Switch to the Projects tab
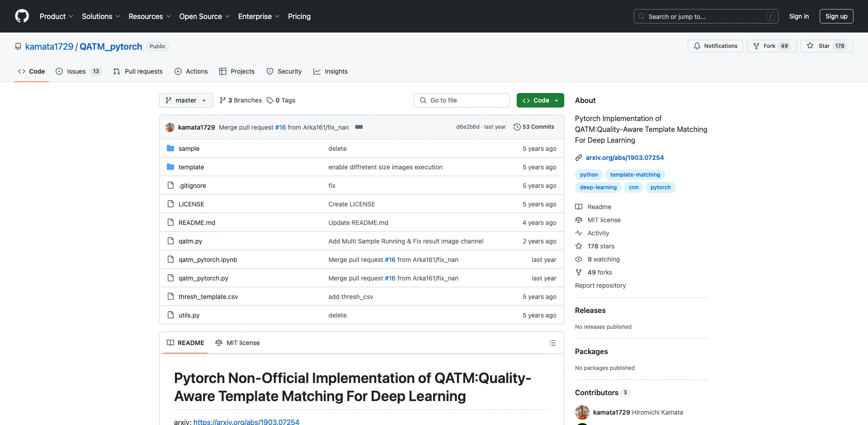Image resolution: width=868 pixels, height=425 pixels. [x=237, y=71]
